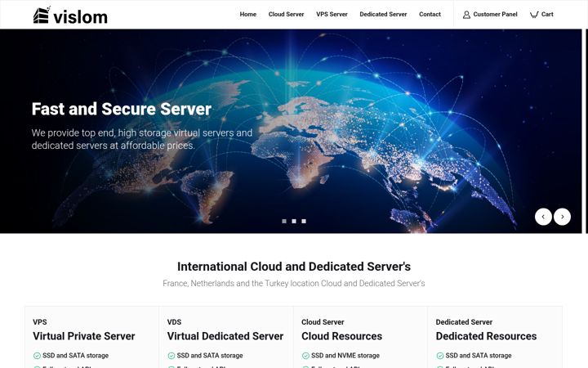
Task: Select Dedicated Server in navigation
Action: click(383, 14)
